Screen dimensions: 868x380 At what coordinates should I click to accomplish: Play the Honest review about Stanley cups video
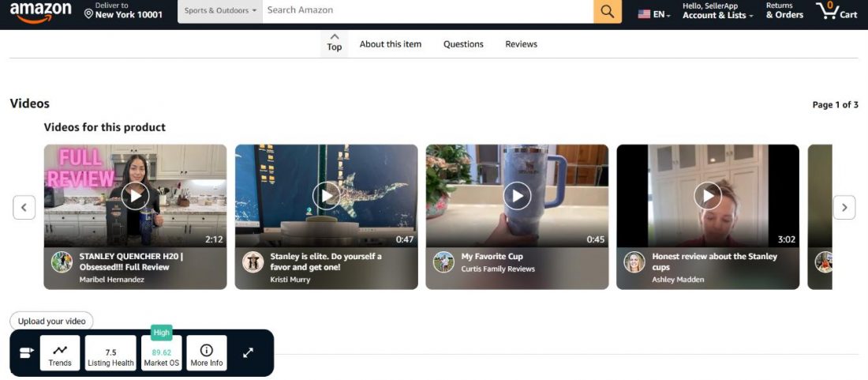tap(708, 196)
